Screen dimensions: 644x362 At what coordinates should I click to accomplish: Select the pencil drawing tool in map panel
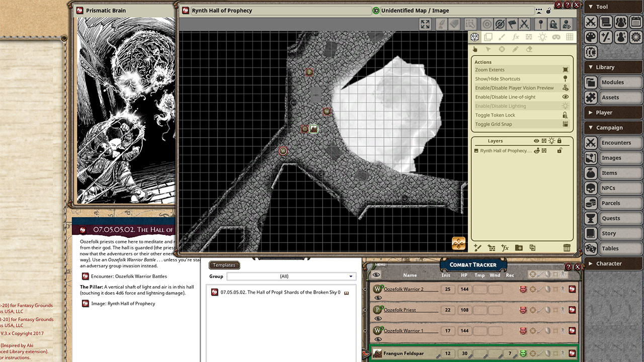(515, 49)
